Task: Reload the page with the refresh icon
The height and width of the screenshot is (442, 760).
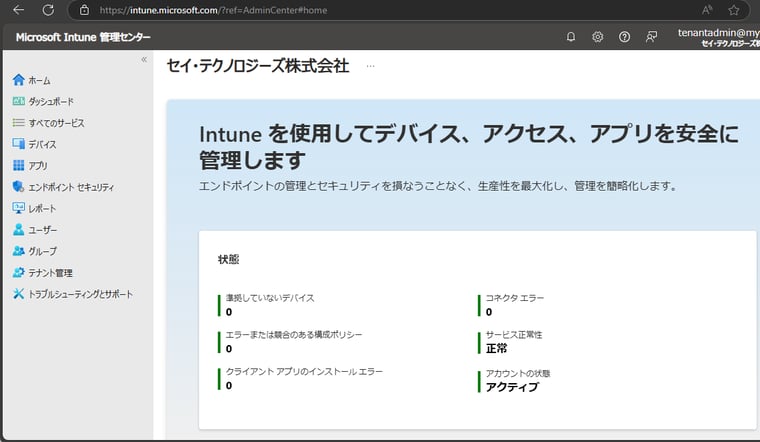Action: [48, 10]
